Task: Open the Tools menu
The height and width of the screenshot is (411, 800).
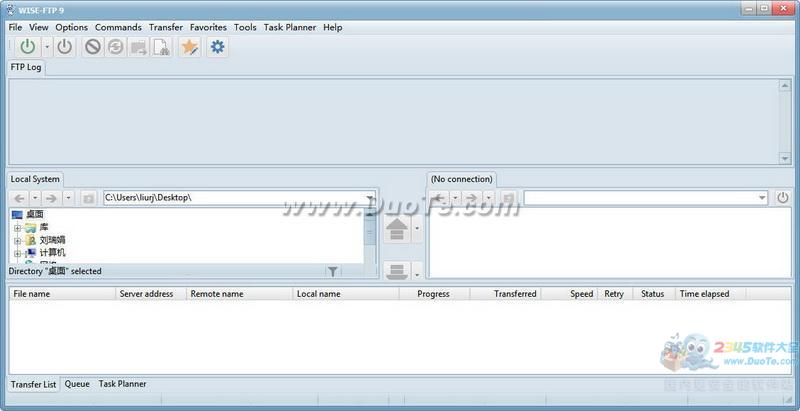Action: (x=245, y=27)
